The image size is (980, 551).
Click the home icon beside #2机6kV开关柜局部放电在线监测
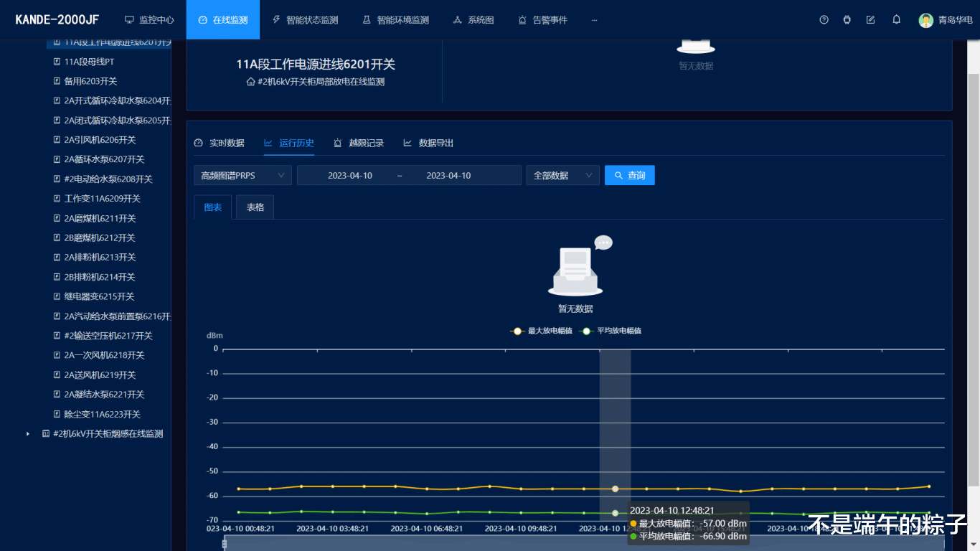250,82
